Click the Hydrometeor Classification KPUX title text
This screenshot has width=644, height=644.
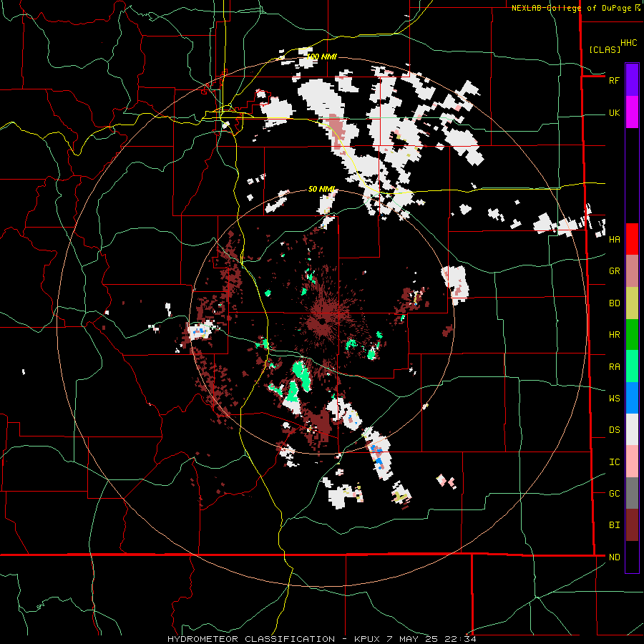pyautogui.click(x=322, y=639)
